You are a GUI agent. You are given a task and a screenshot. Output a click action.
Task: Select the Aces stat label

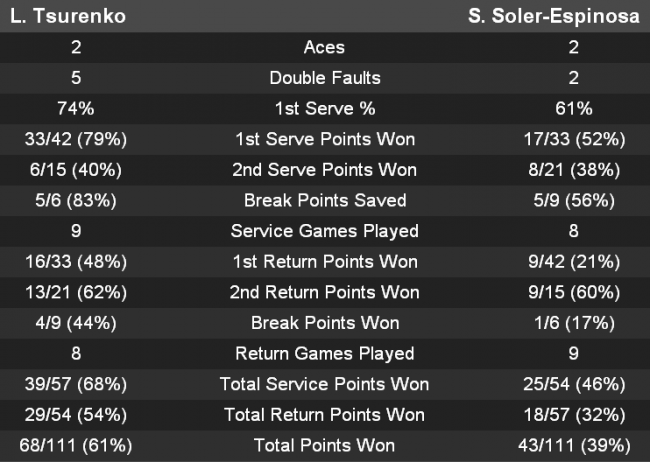[324, 47]
